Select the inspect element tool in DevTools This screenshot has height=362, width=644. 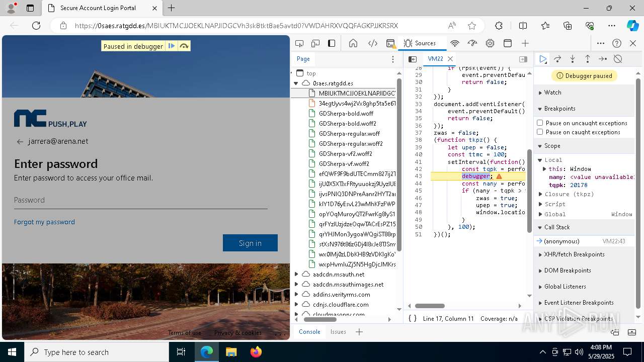[299, 43]
